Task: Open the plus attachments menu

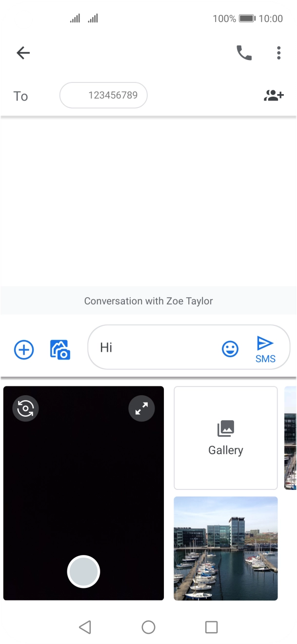Action: (24, 350)
